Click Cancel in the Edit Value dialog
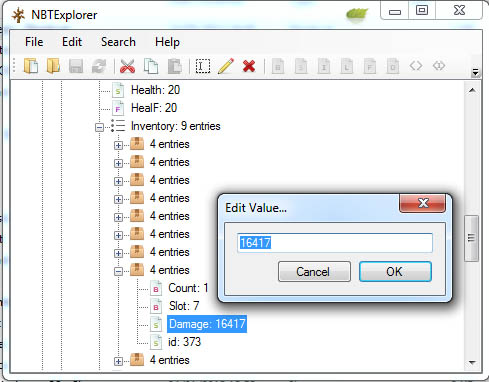The image size is (489, 382). (x=314, y=271)
